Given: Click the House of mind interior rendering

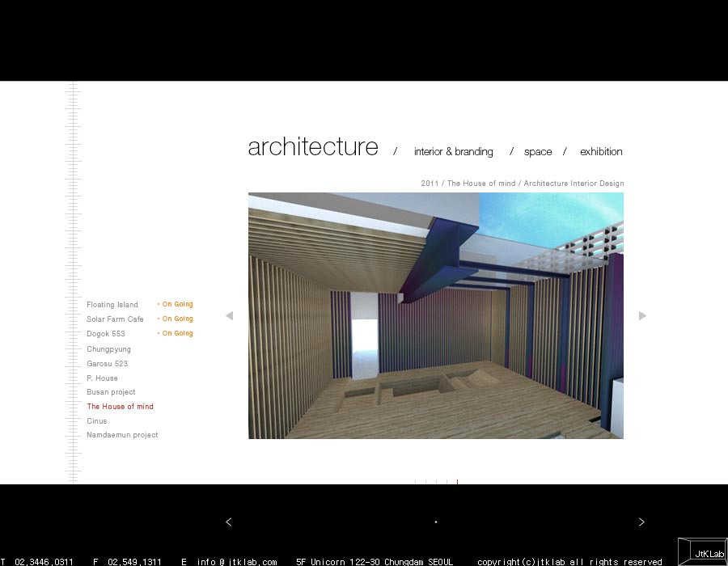Looking at the screenshot, I should pyautogui.click(x=436, y=315).
